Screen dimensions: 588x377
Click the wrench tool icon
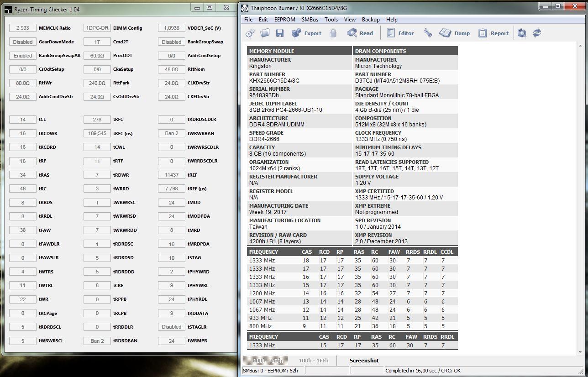click(x=428, y=33)
